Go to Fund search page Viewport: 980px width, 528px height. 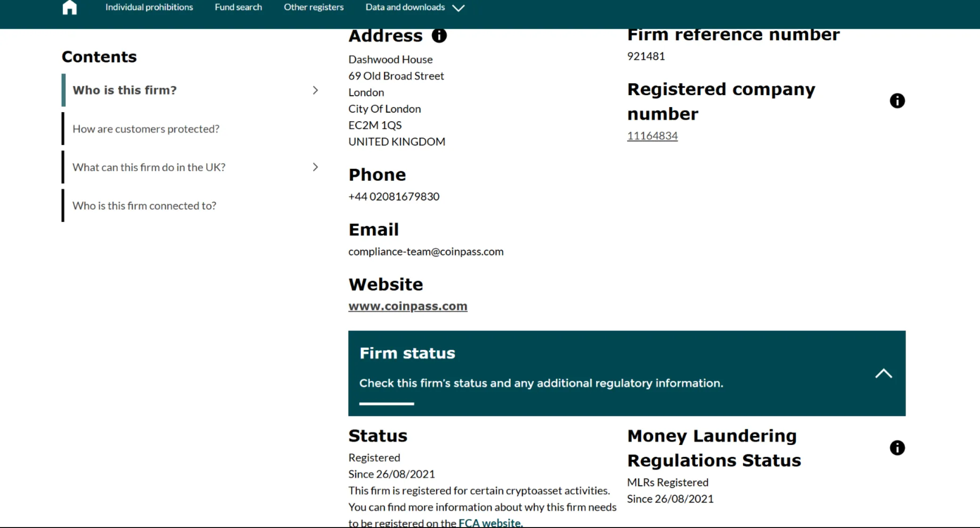238,8
